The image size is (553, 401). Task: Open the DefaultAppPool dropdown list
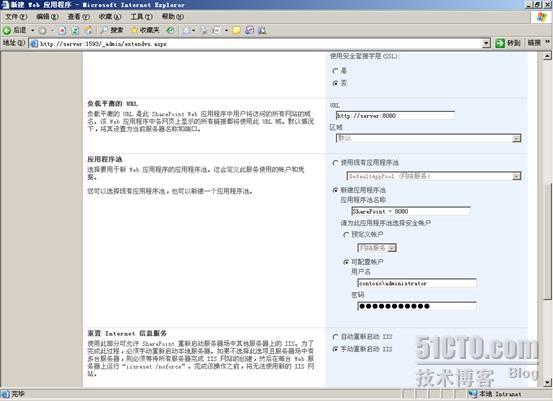click(x=434, y=176)
